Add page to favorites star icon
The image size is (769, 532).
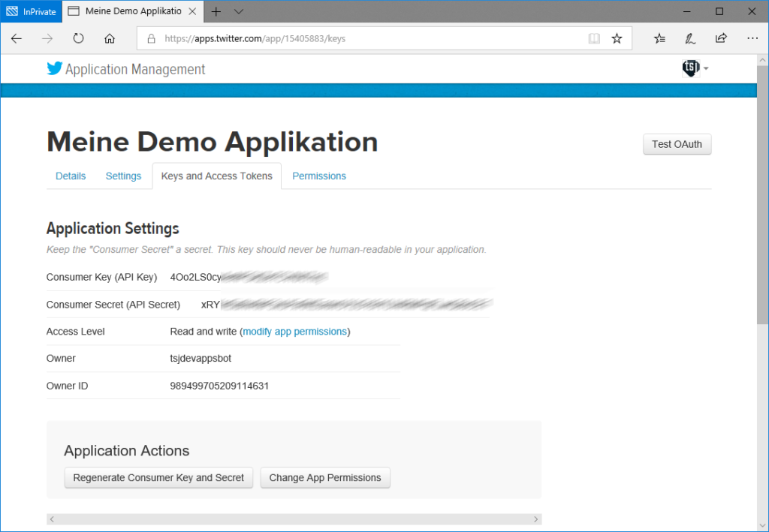(x=617, y=39)
